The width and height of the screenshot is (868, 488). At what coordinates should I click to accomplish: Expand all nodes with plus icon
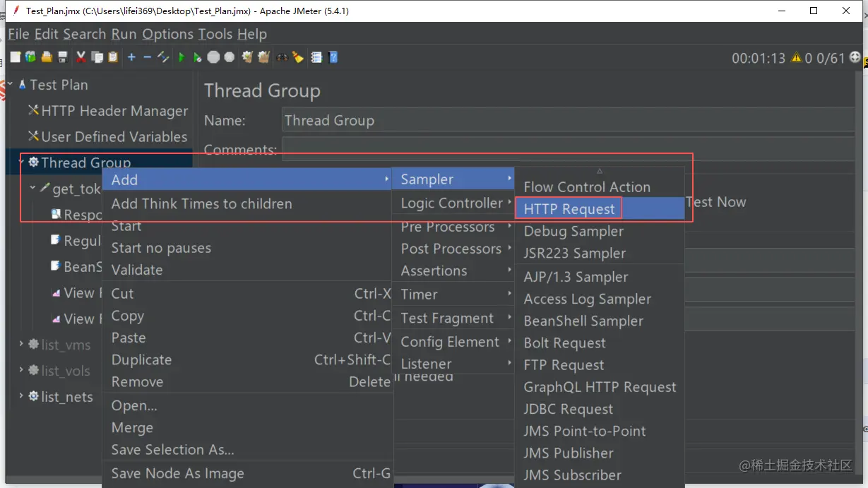131,57
